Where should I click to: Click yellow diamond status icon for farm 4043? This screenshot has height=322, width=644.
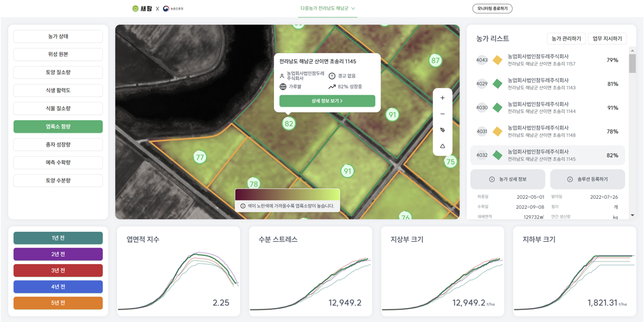point(497,60)
